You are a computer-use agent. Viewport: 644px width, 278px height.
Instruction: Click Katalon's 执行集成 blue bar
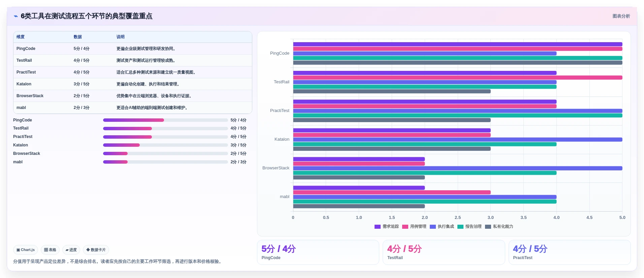point(458,139)
